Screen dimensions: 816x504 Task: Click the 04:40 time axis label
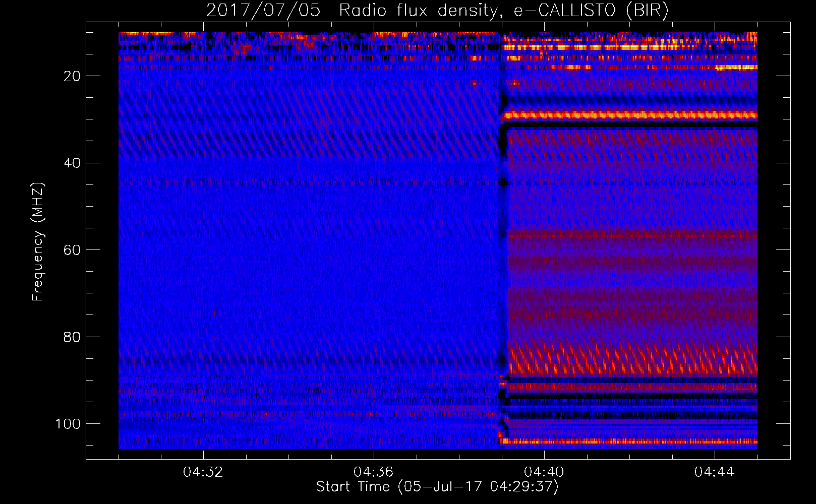(544, 472)
